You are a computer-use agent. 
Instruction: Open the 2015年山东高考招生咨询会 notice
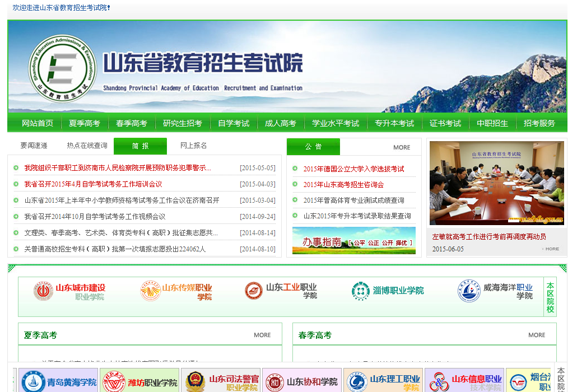pyautogui.click(x=343, y=185)
